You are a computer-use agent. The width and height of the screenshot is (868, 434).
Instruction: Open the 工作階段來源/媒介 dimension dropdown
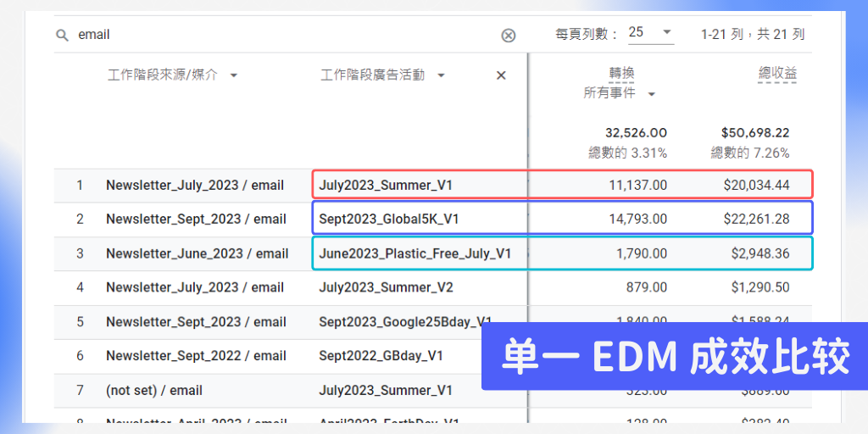[x=234, y=75]
